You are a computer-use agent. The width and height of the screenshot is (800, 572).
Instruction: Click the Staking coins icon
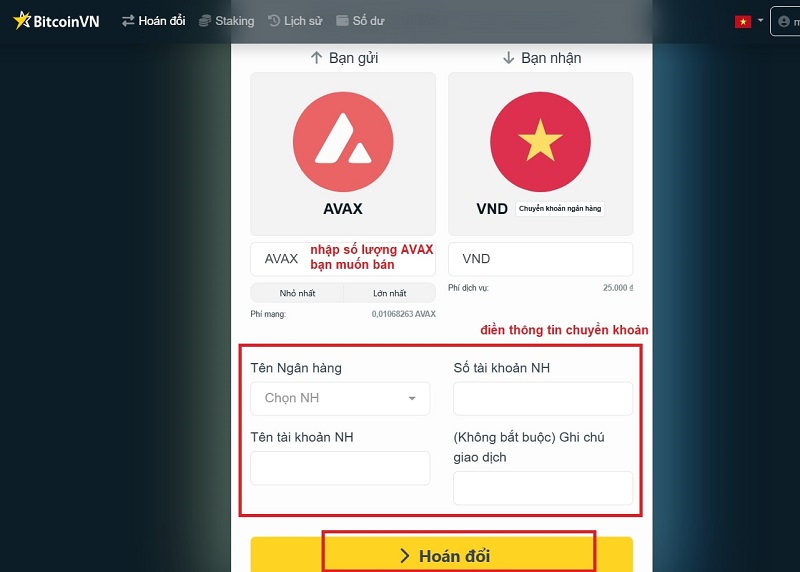coord(205,21)
